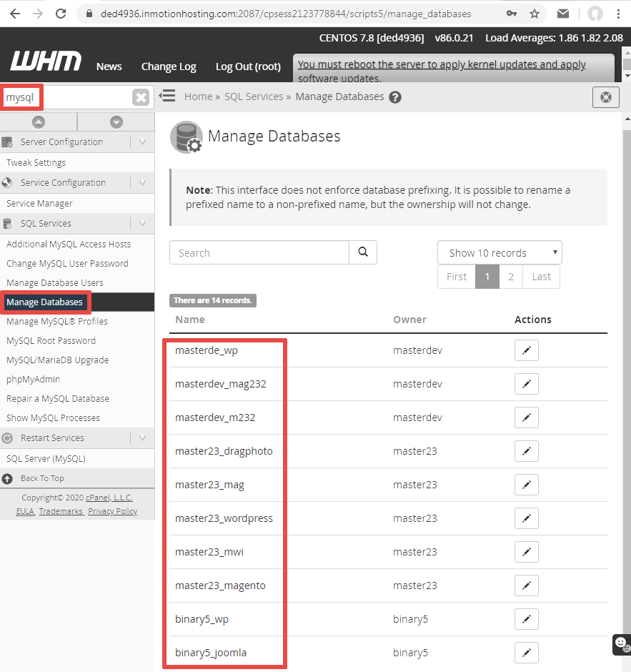The height and width of the screenshot is (672, 631).
Task: Click the database Search input field
Action: click(259, 252)
